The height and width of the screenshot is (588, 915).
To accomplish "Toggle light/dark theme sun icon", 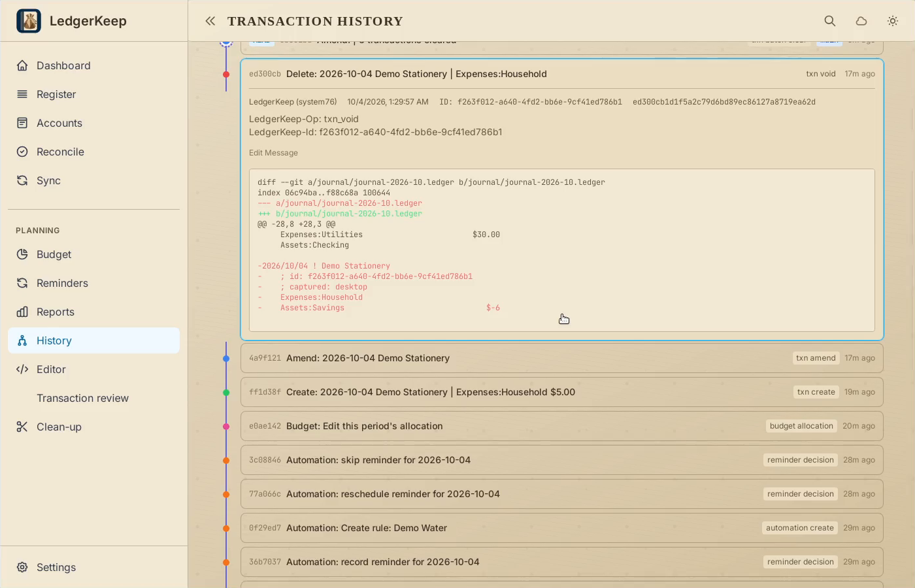I will tap(893, 21).
